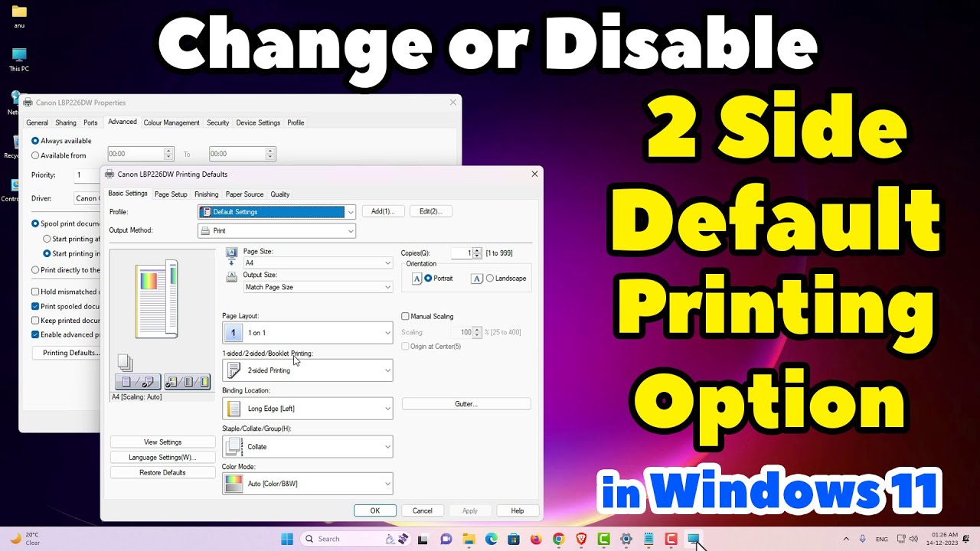Select Always available in Properties window

pos(35,141)
